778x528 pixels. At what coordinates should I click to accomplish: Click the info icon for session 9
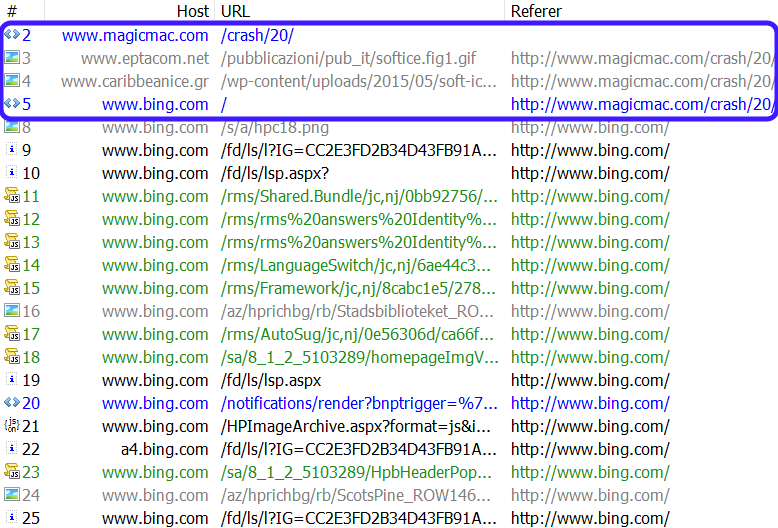click(x=11, y=150)
